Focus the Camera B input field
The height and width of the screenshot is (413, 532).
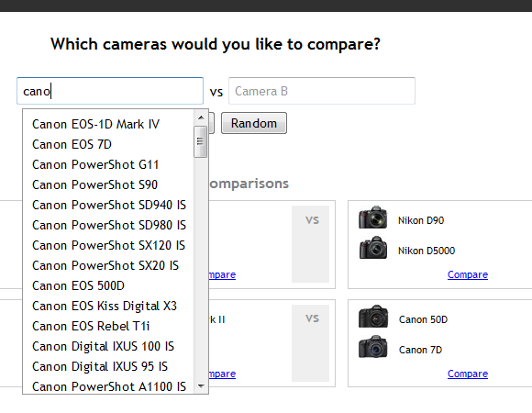click(322, 91)
